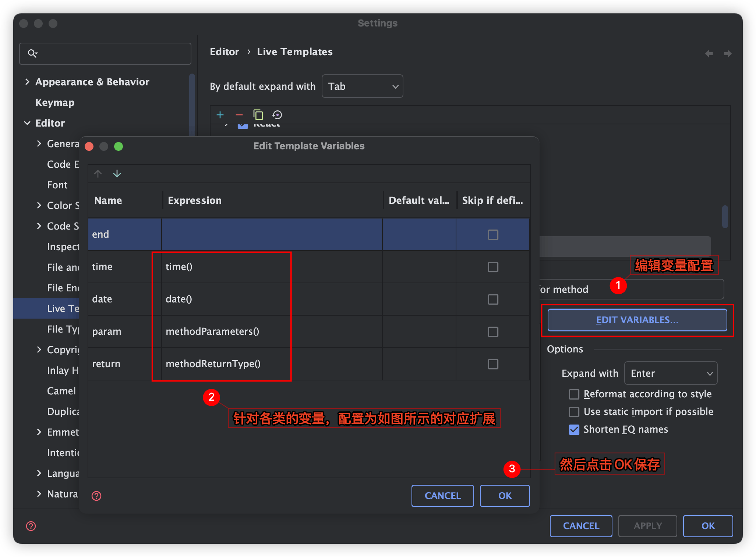This screenshot has width=756, height=557.
Task: Toggle Skip if defined for the end variable
Action: click(x=493, y=235)
